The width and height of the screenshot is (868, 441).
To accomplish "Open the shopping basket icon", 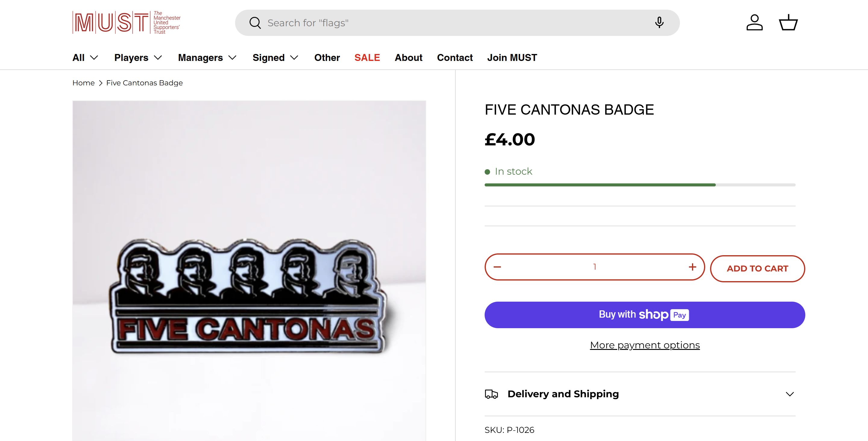I will point(788,23).
